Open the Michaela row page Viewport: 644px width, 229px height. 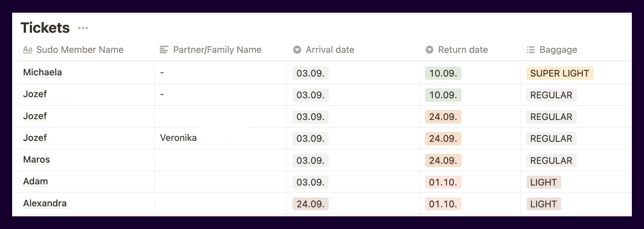[x=42, y=72]
